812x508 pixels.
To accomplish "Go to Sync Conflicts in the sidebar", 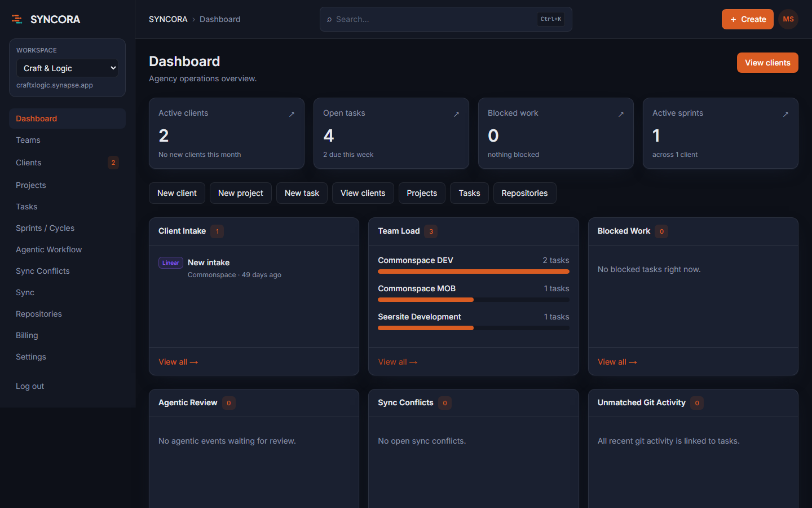I will click(x=67, y=271).
